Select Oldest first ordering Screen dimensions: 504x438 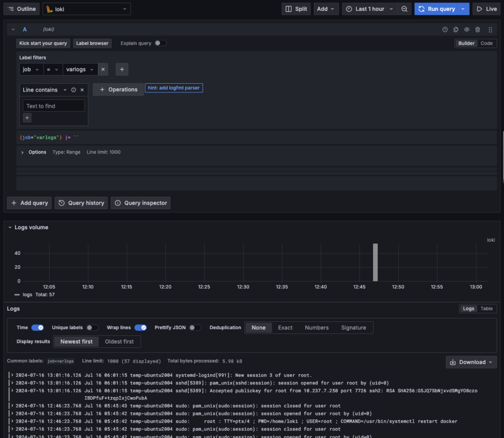119,342
